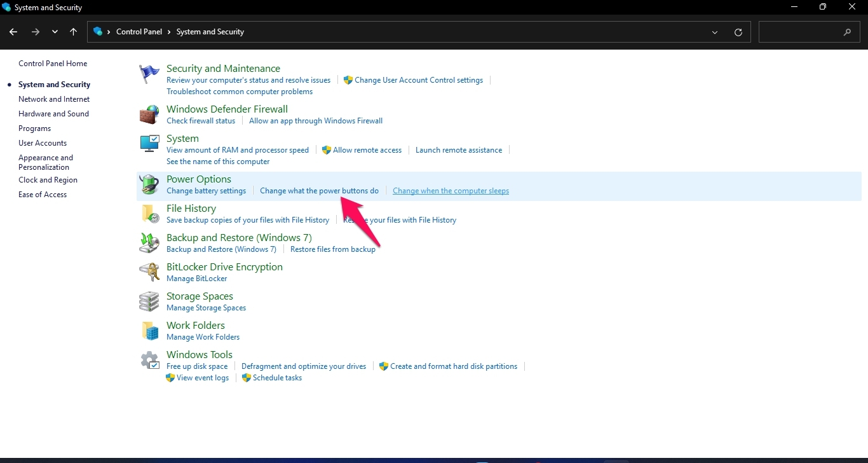Click the Backup and Restore icon
This screenshot has width=868, height=463.
[x=149, y=243]
